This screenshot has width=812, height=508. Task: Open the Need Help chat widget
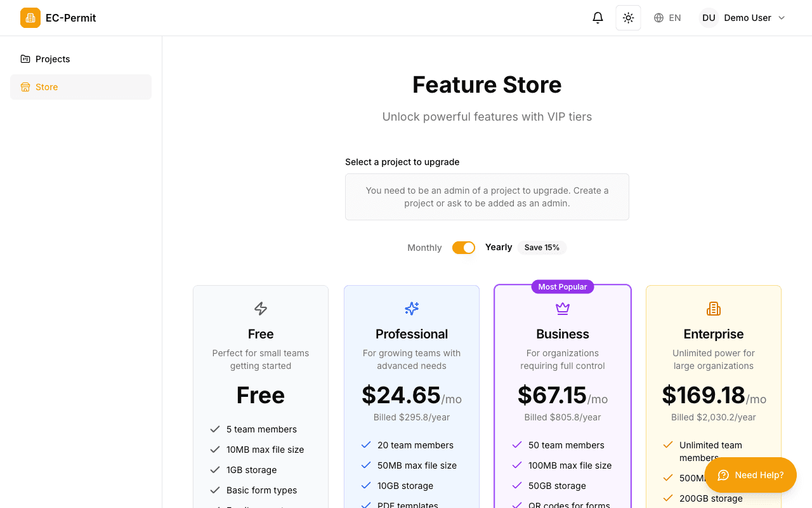coord(750,475)
